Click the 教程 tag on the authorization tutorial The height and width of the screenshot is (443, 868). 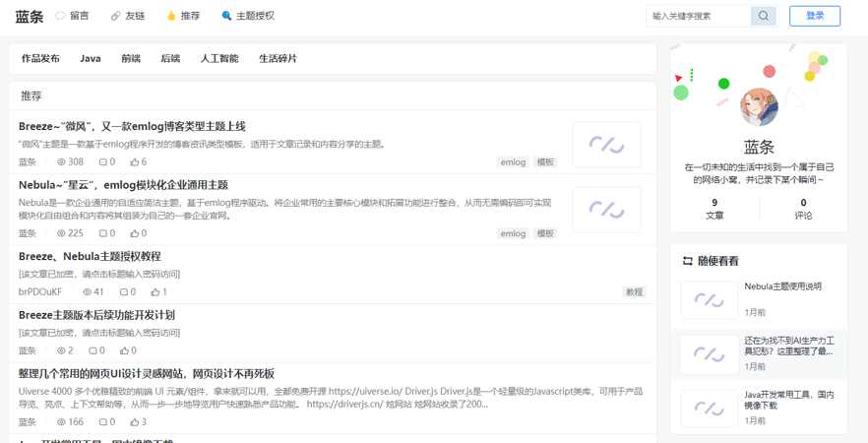pos(635,292)
